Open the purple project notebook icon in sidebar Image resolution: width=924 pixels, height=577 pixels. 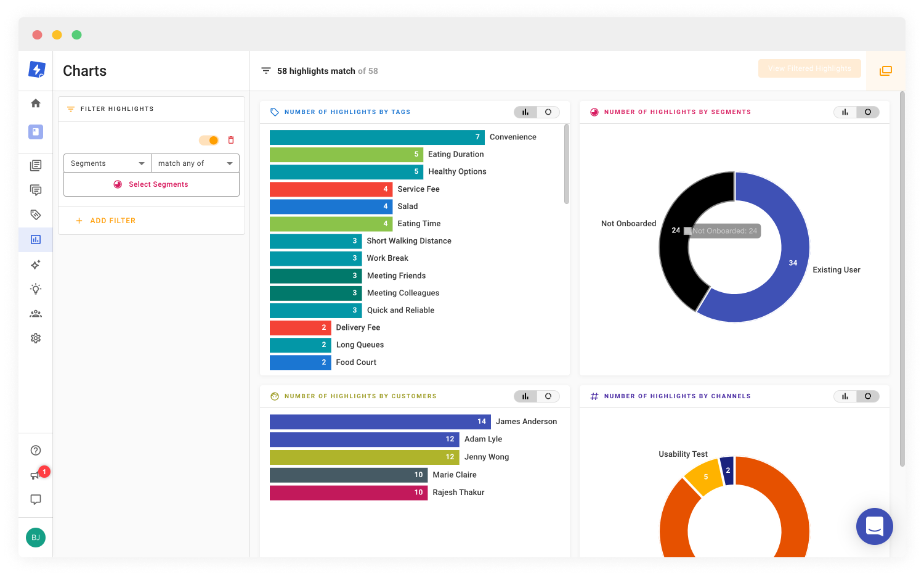tap(36, 132)
